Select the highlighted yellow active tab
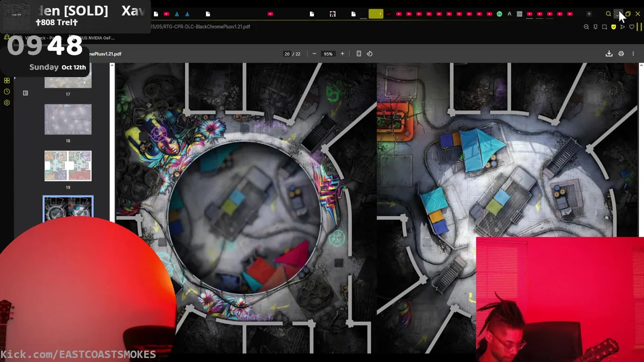Image resolution: width=644 pixels, height=362 pixels. [x=376, y=14]
